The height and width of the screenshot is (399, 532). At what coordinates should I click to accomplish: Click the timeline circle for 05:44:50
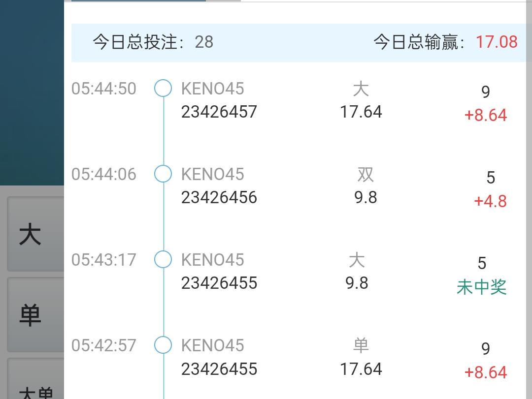(x=163, y=89)
